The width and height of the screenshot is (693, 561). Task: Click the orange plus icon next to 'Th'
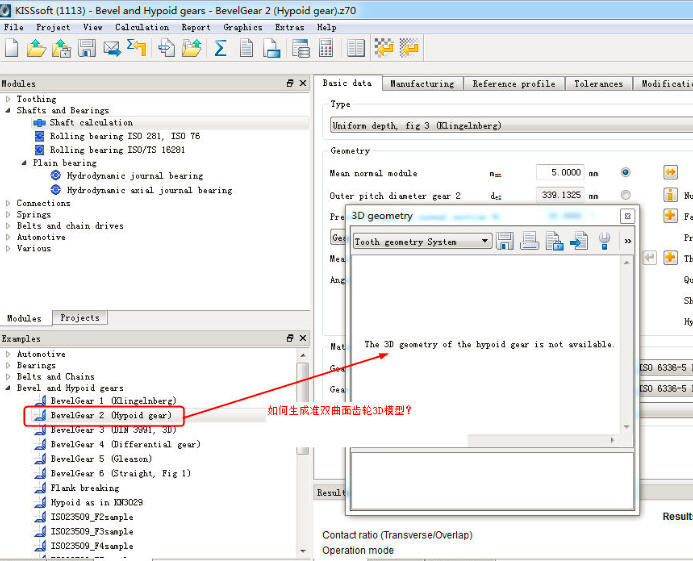click(670, 257)
